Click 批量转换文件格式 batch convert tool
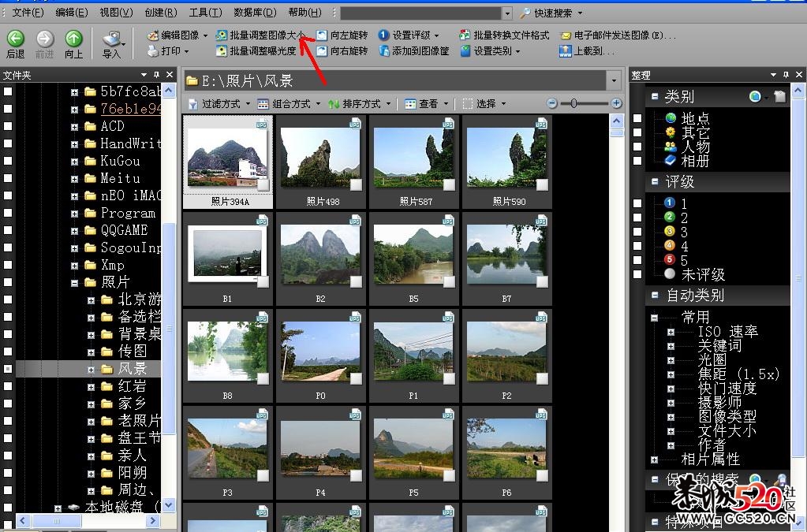This screenshot has height=532, width=807. point(503,35)
